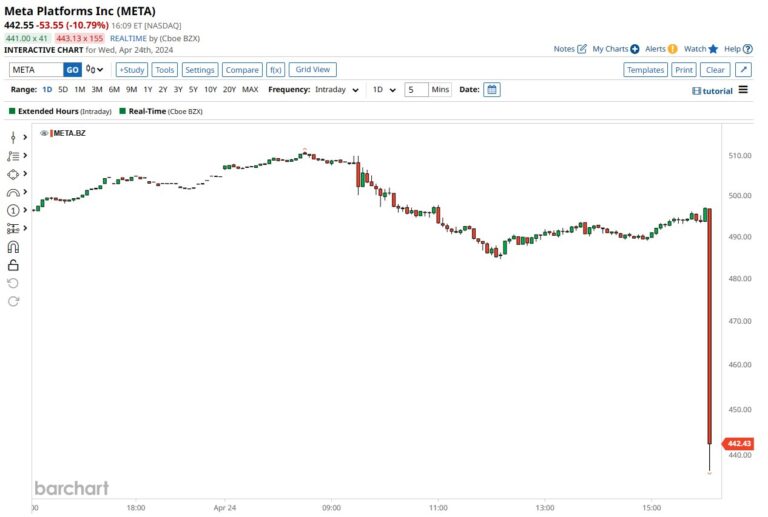Select the arc drawing tool
Screen dimensions: 768x517
[13, 192]
